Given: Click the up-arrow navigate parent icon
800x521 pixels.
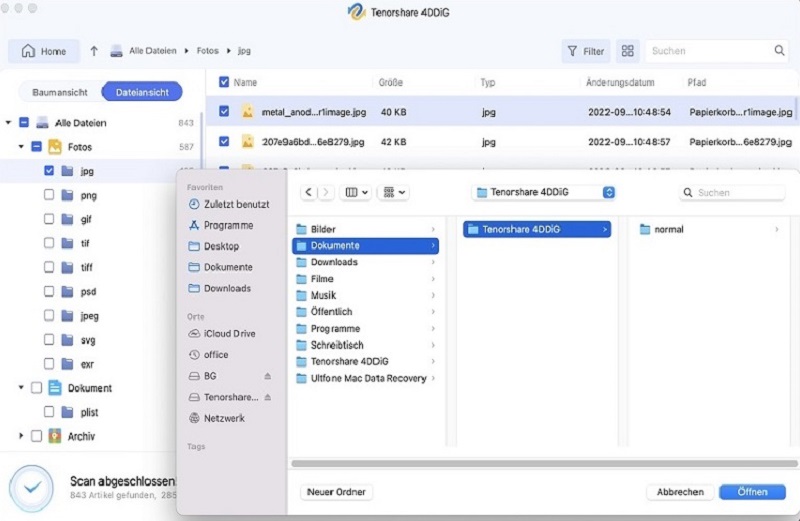Looking at the screenshot, I should 94,51.
